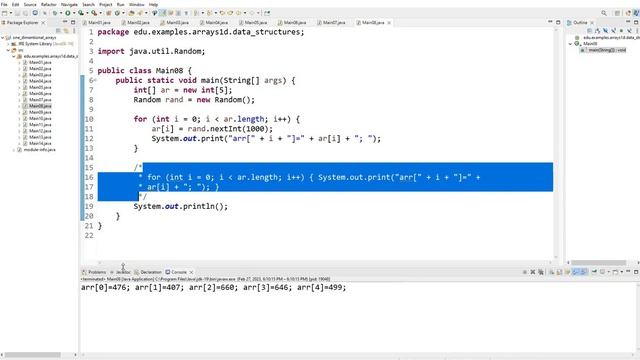Image resolution: width=640 pixels, height=360 pixels.
Task: Place cursor on line 19 System.out.println
Action: coord(180,206)
